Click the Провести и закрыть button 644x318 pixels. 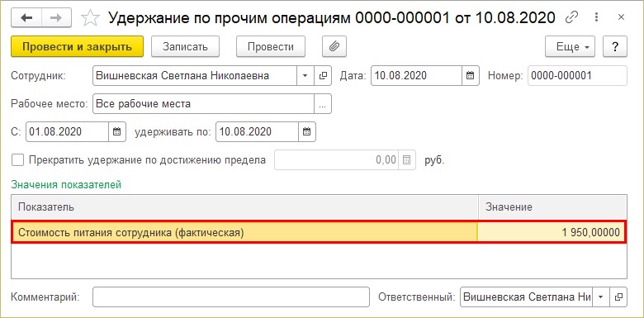(78, 46)
